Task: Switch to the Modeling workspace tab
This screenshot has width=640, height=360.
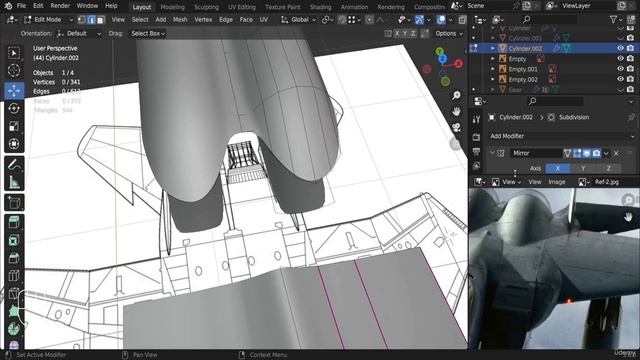Action: 172,7
